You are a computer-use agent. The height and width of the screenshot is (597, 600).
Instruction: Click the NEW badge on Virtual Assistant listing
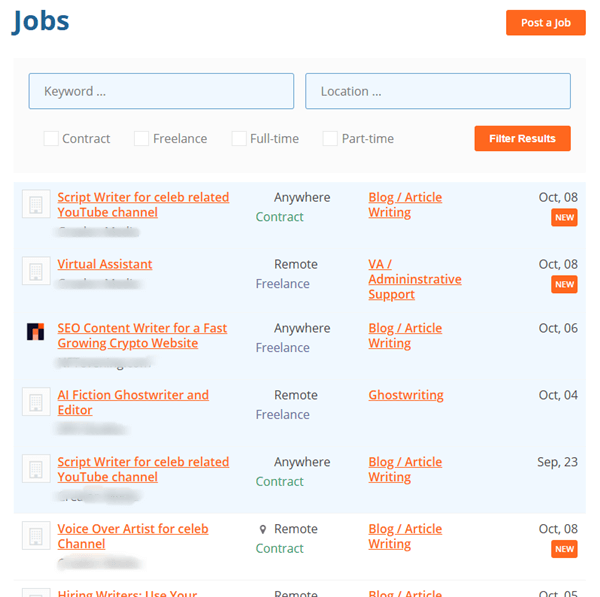564,284
